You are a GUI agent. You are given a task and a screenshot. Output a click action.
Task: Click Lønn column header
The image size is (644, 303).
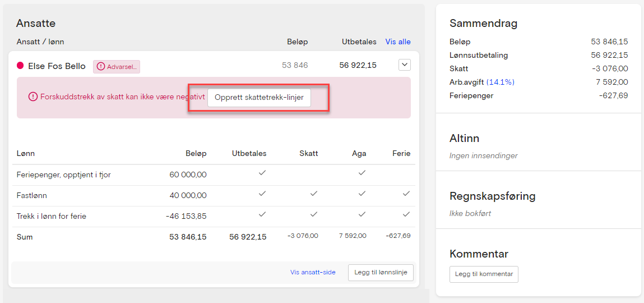(25, 153)
